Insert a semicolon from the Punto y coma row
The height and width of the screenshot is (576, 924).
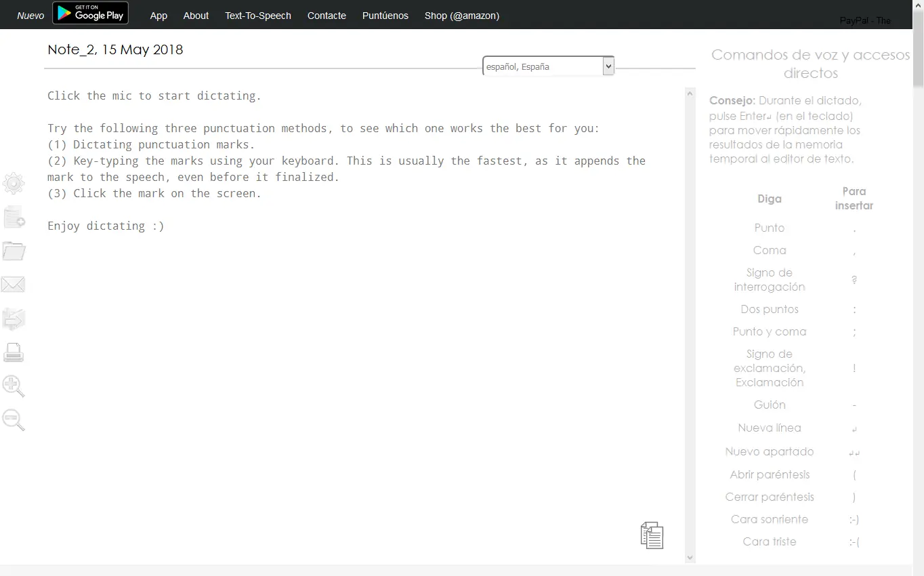(x=854, y=332)
